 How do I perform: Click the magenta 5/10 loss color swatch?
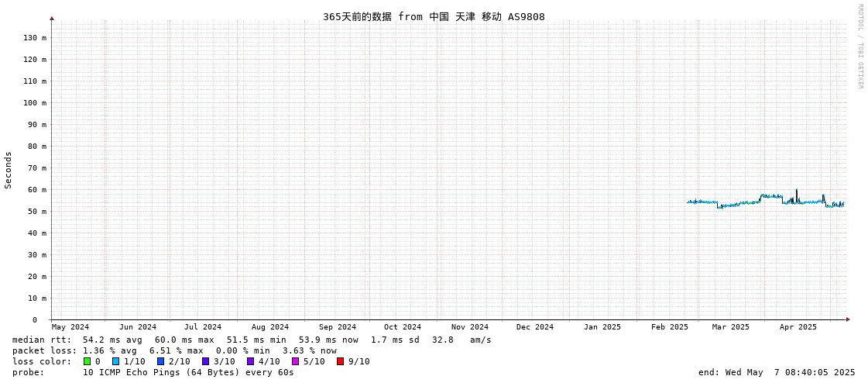coord(295,361)
